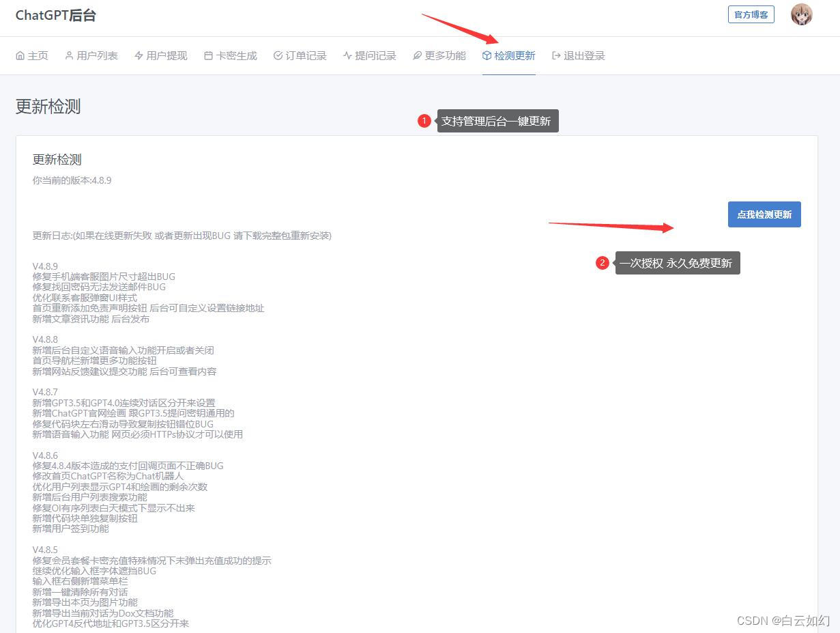Click the 用户列表 person icon
Image resolution: width=840 pixels, height=633 pixels.
coord(68,55)
